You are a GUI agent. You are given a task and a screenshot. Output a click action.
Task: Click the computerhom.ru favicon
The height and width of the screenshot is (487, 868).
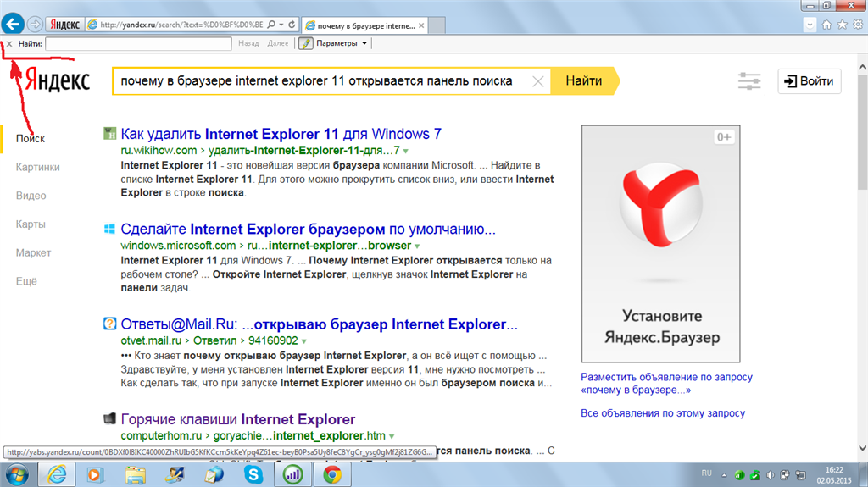point(109,418)
